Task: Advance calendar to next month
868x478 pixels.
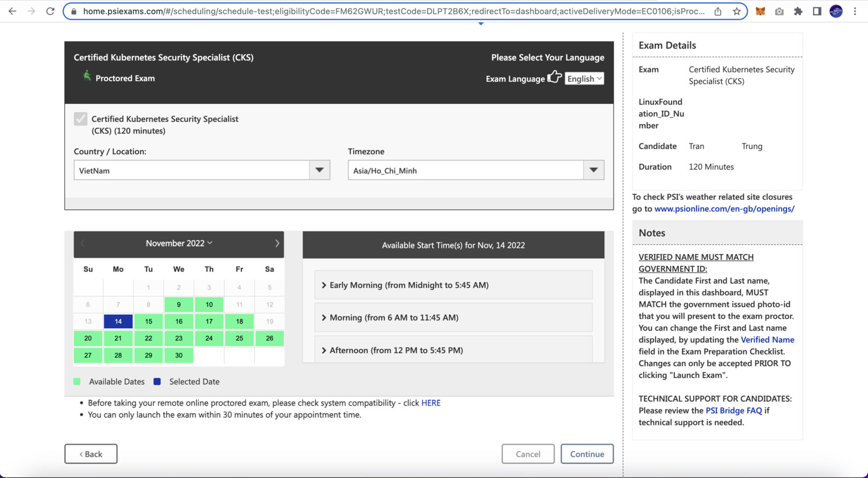Action: coord(277,244)
